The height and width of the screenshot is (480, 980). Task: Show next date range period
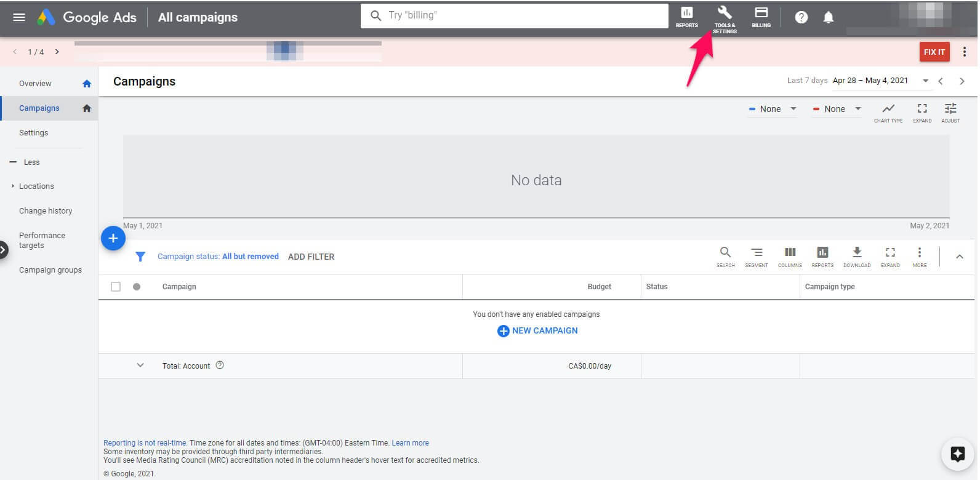pyautogui.click(x=962, y=81)
